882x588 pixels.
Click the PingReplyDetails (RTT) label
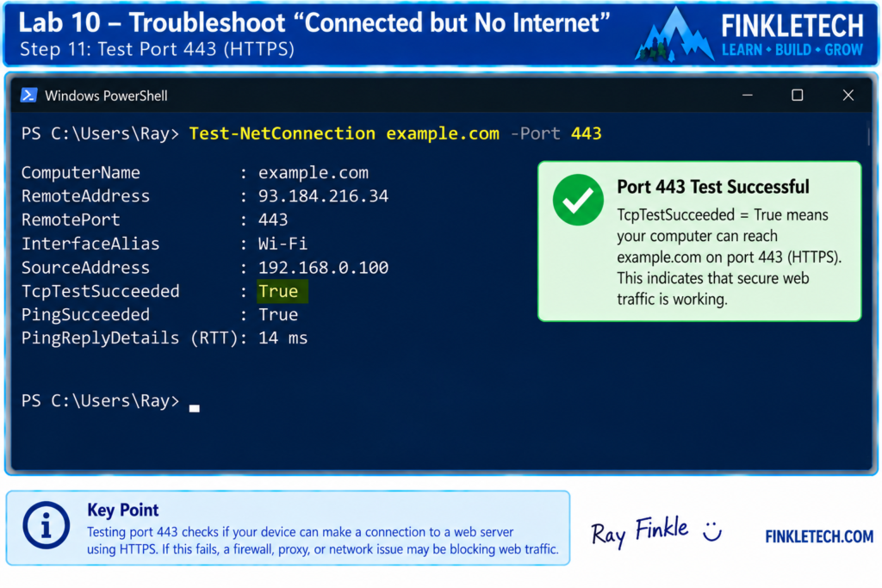click(130, 337)
